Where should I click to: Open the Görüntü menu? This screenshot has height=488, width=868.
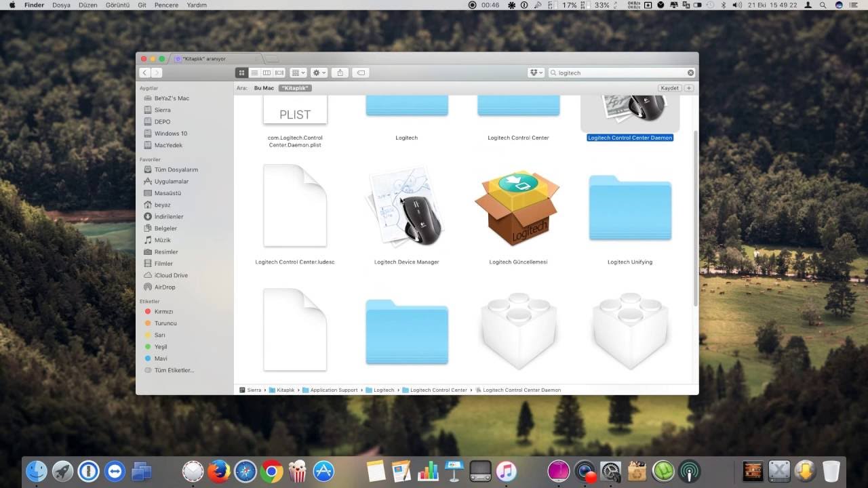(x=117, y=5)
